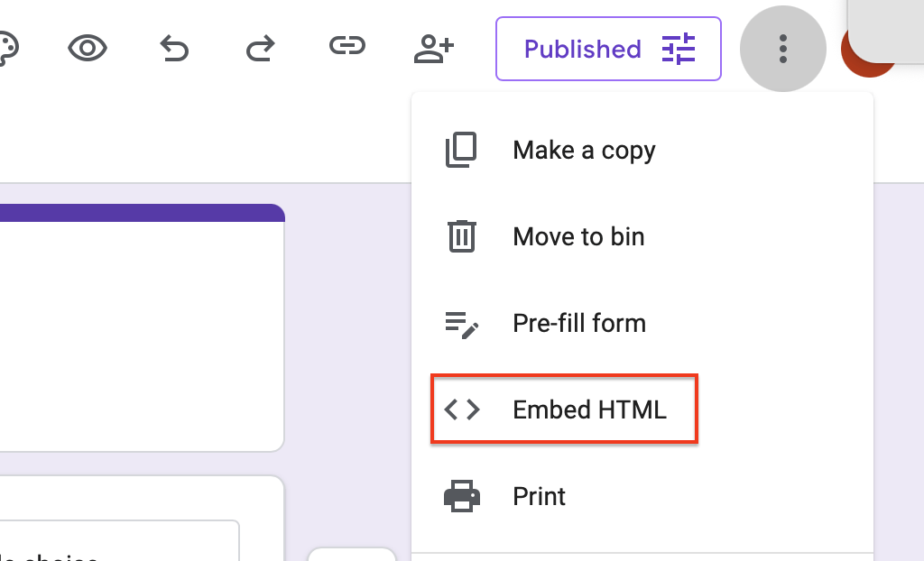Choose 'Pre-fill form' in the menu

click(x=578, y=323)
